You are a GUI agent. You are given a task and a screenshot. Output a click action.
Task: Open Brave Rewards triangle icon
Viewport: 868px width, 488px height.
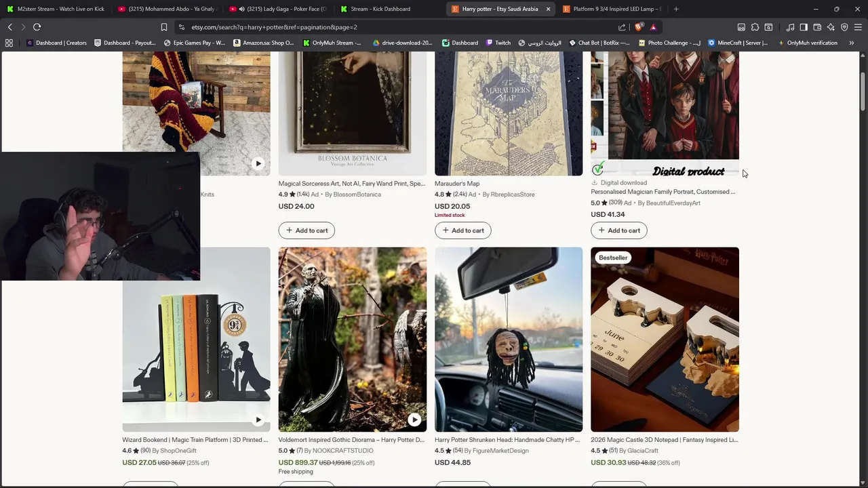tap(653, 27)
